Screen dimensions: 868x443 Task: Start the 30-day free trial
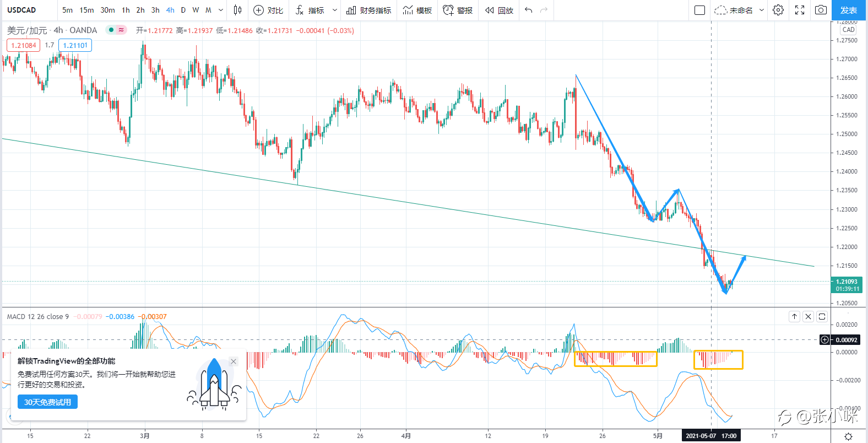[x=47, y=402]
